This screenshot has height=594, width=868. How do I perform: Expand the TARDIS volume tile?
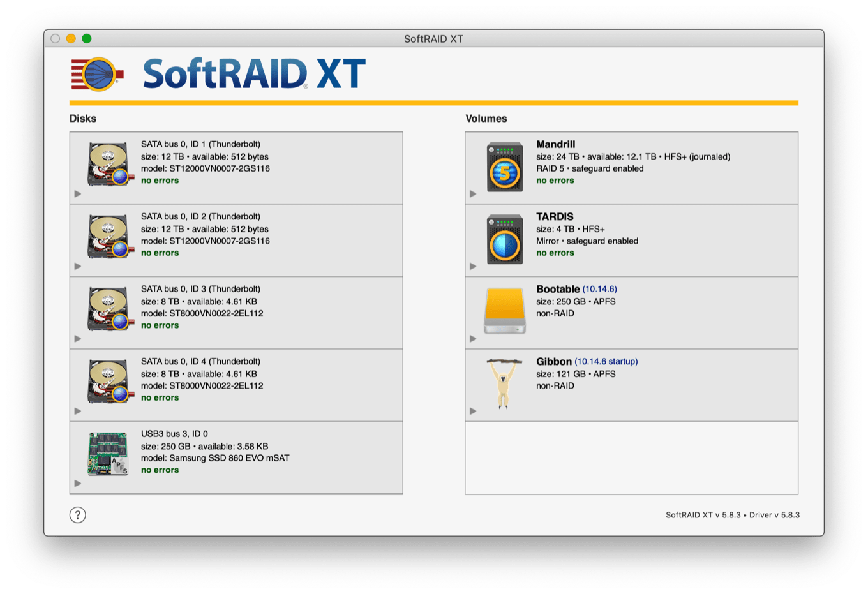click(473, 266)
